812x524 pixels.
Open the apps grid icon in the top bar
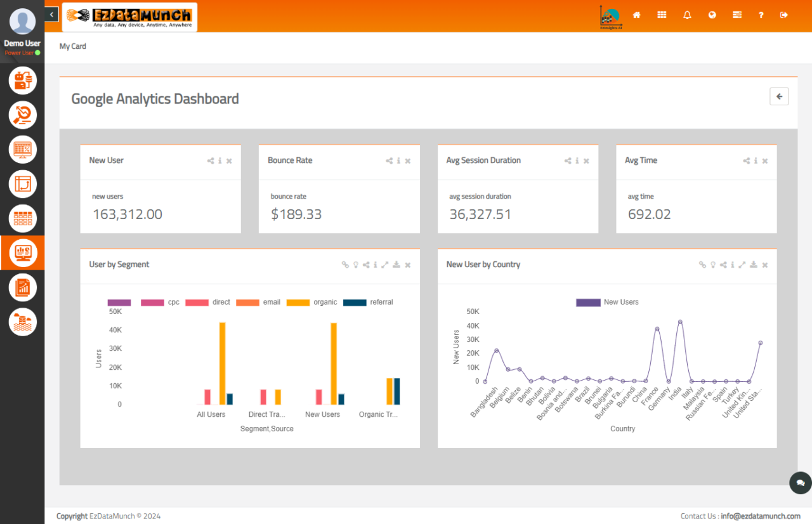click(x=662, y=15)
